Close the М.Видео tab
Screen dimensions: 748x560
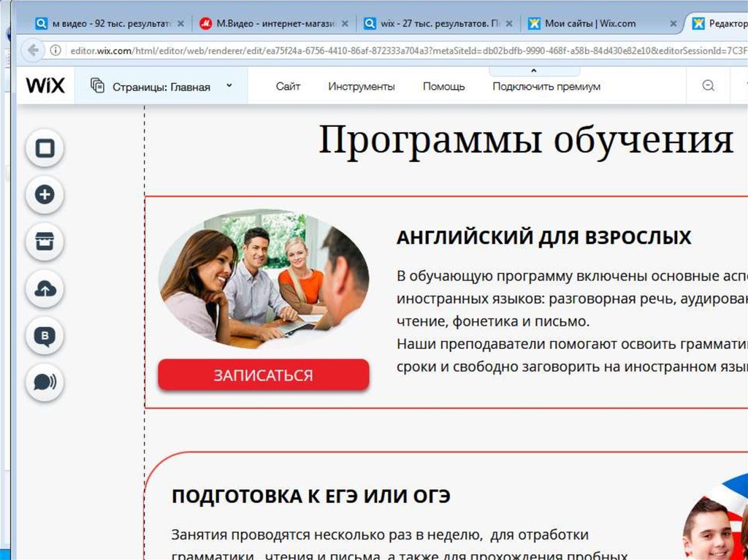coord(345,23)
